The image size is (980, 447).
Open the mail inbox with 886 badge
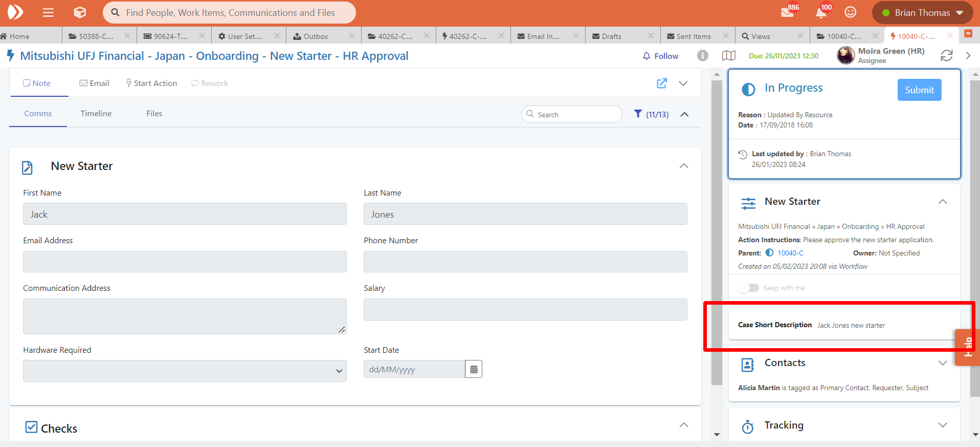[x=788, y=13]
